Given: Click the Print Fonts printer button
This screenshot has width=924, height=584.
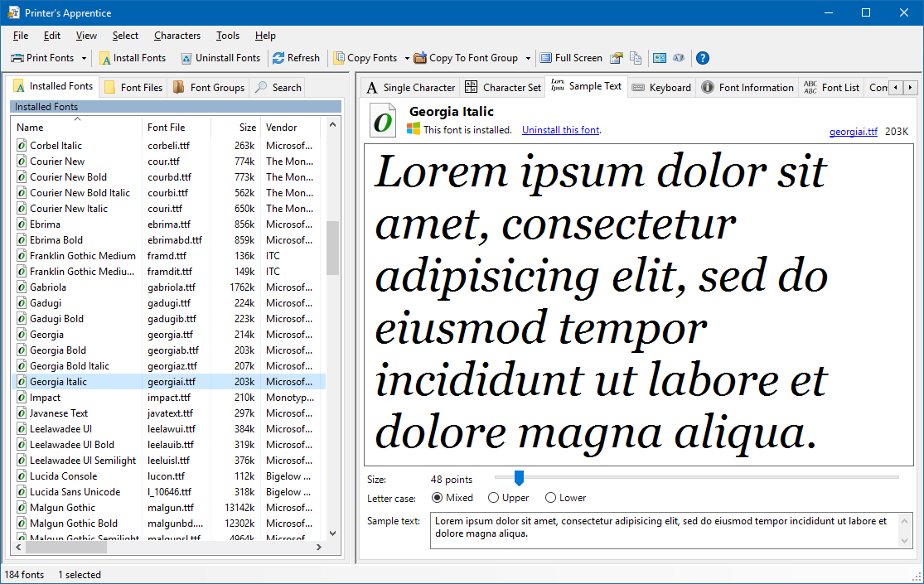Looking at the screenshot, I should click(42, 58).
